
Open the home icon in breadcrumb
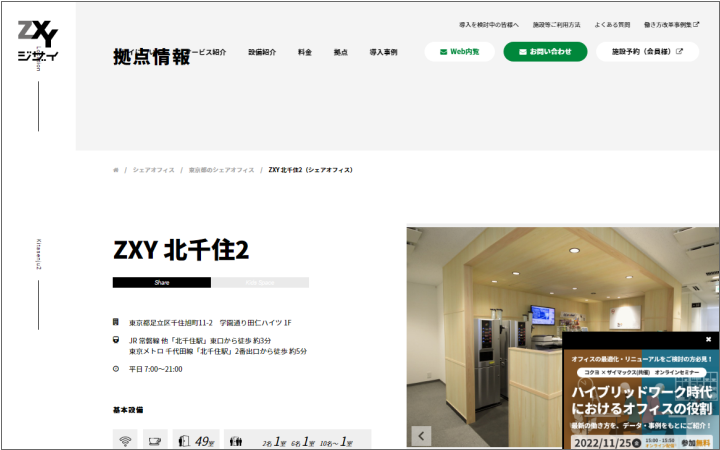116,170
